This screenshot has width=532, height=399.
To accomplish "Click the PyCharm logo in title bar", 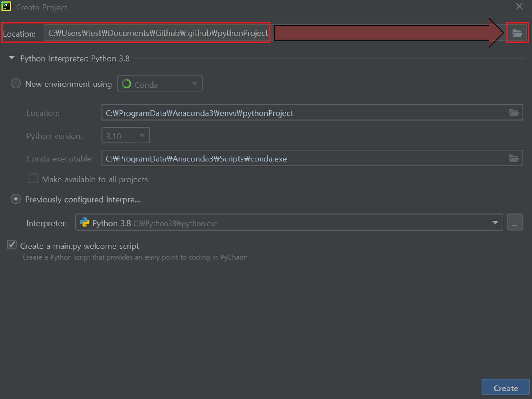I will click(x=6, y=7).
